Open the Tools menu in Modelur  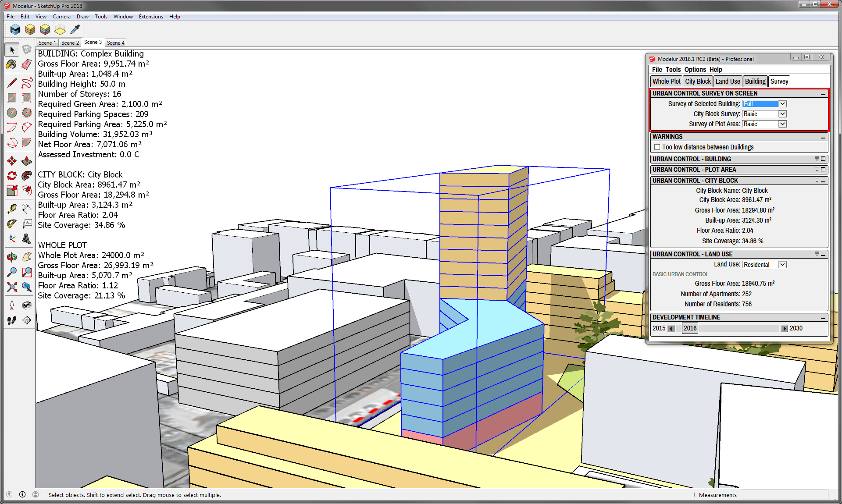point(673,69)
